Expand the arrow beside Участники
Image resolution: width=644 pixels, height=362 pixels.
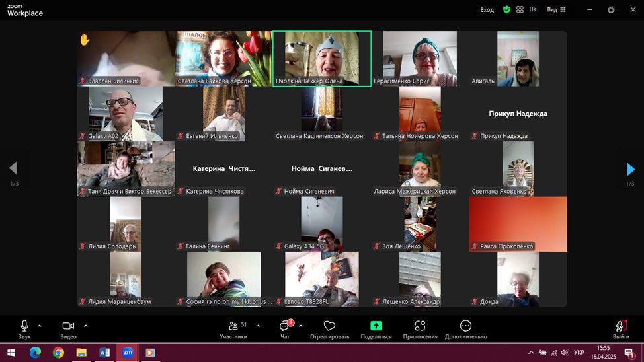coord(258,326)
